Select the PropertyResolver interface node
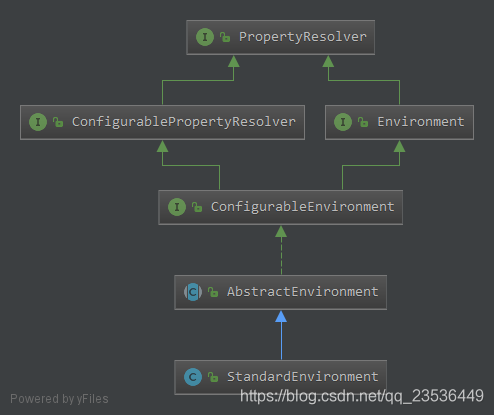The image size is (494, 415). click(x=280, y=37)
